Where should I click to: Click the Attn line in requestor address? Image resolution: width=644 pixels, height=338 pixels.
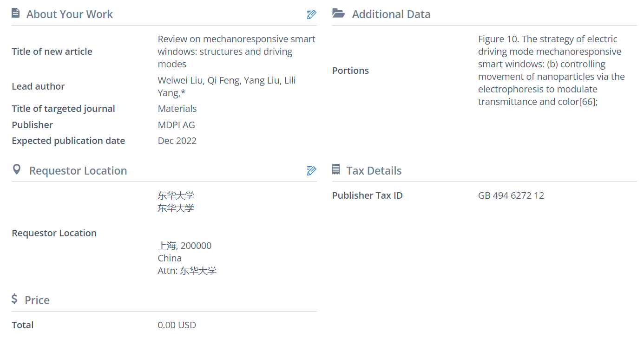pos(187,271)
